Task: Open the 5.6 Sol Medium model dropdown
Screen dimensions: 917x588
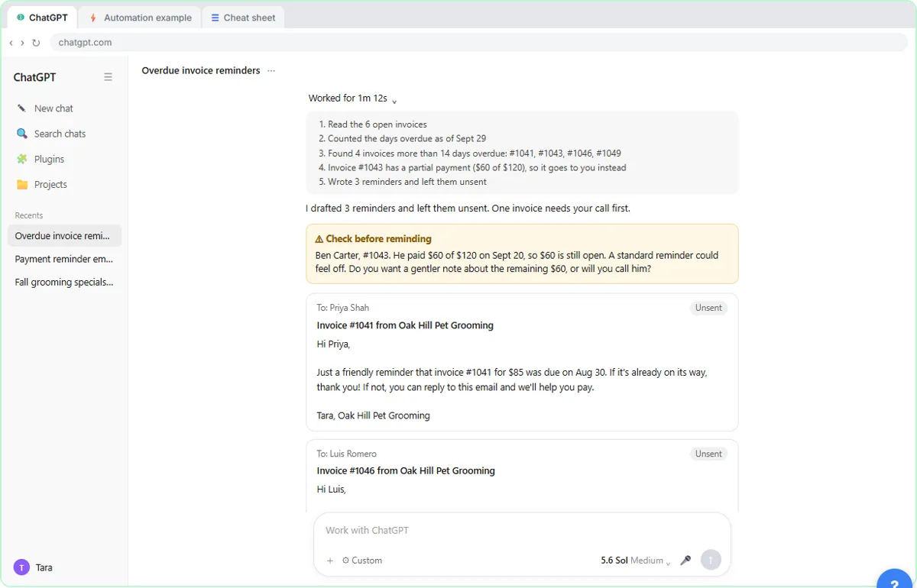Action: point(636,561)
